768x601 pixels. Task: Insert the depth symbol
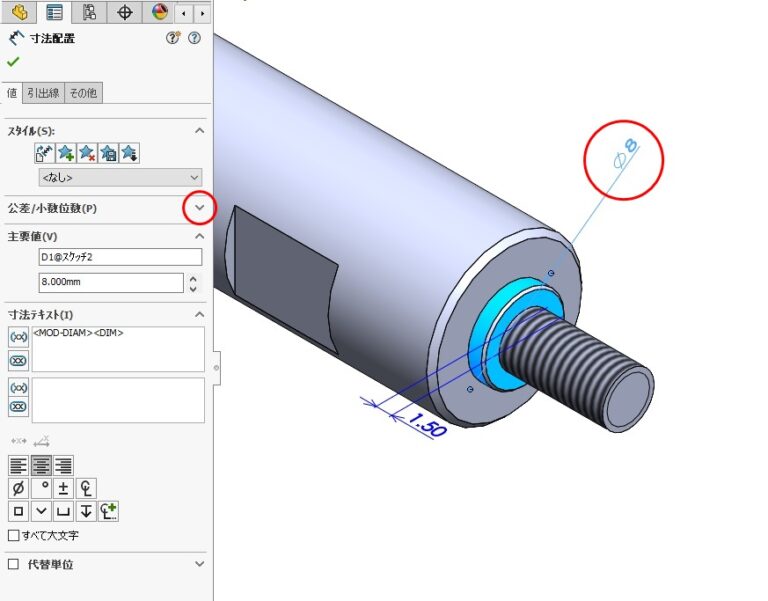tap(86, 511)
